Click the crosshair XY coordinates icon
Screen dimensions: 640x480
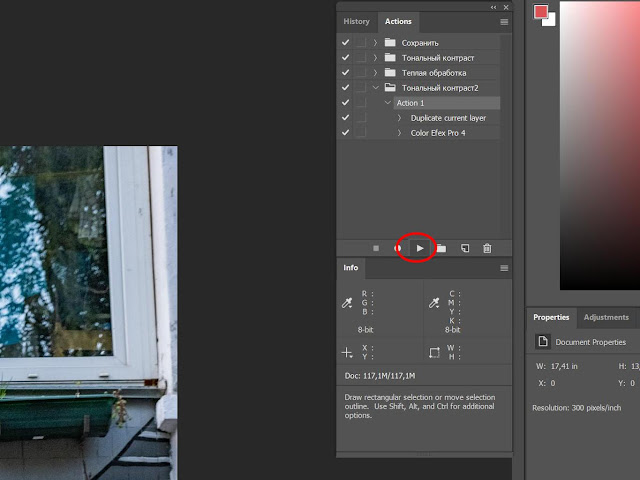[x=347, y=352]
